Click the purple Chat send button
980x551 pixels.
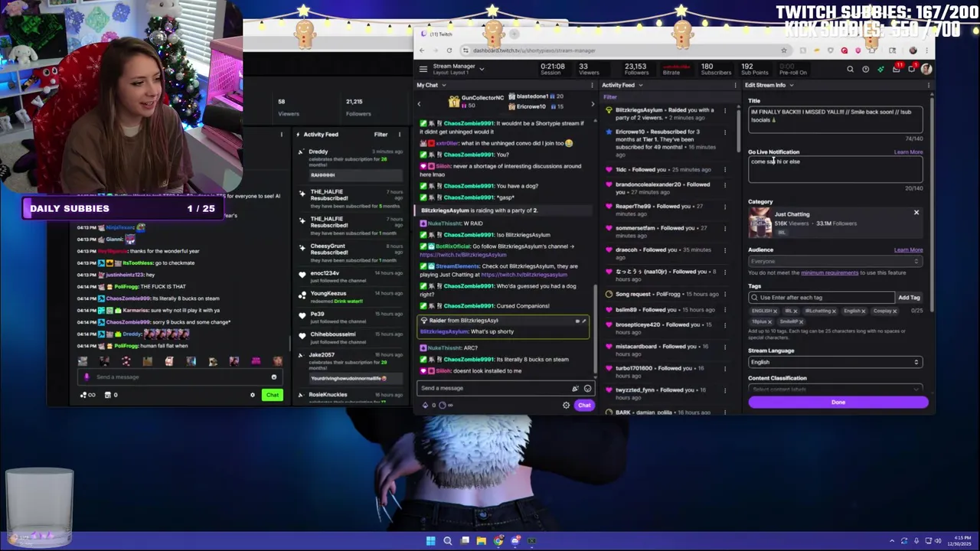tap(584, 405)
